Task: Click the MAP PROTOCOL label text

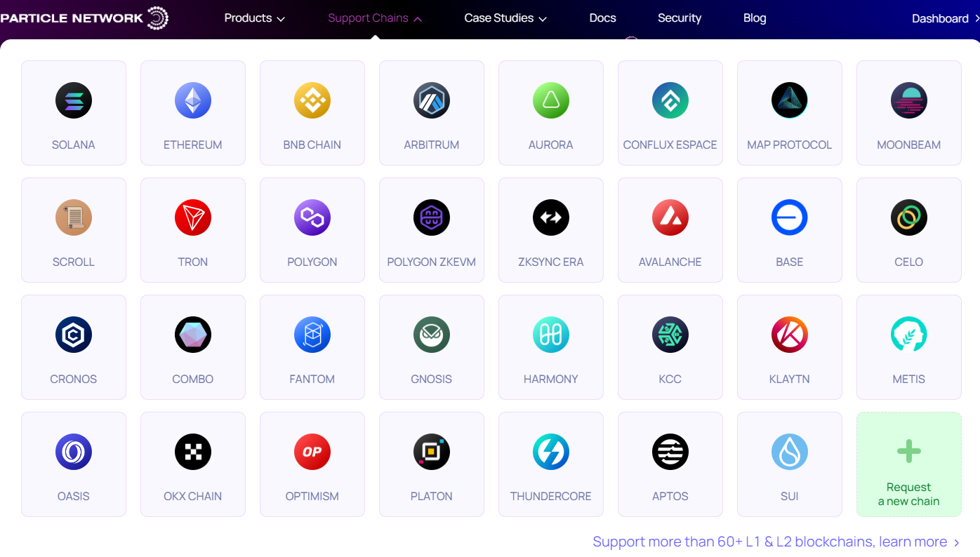Action: pyautogui.click(x=790, y=145)
